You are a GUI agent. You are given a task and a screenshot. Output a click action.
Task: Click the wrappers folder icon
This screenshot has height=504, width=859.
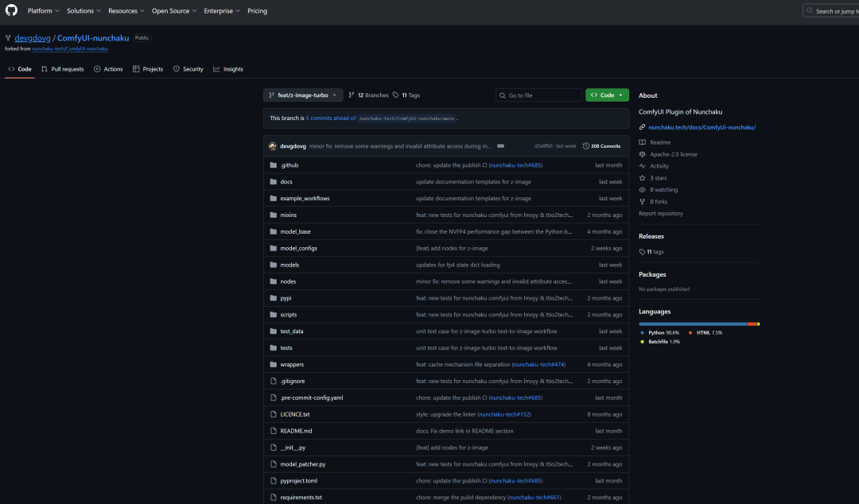coord(274,364)
